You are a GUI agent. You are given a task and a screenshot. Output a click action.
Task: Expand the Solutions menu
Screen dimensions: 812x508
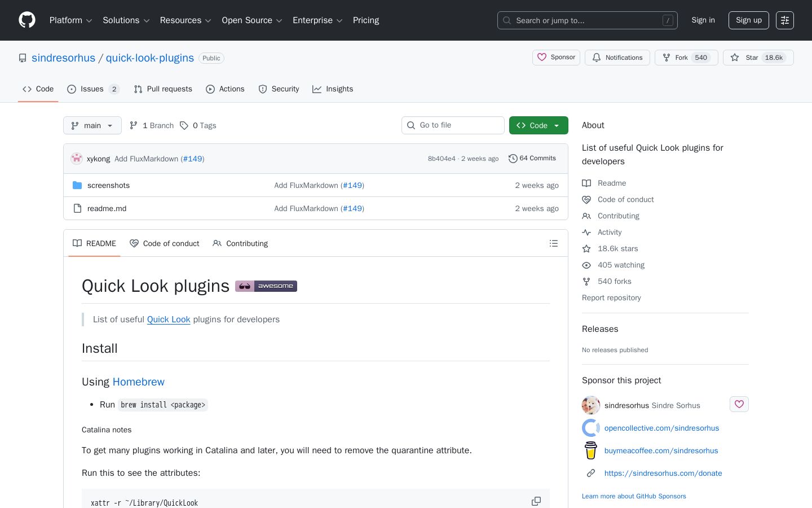coord(126,20)
